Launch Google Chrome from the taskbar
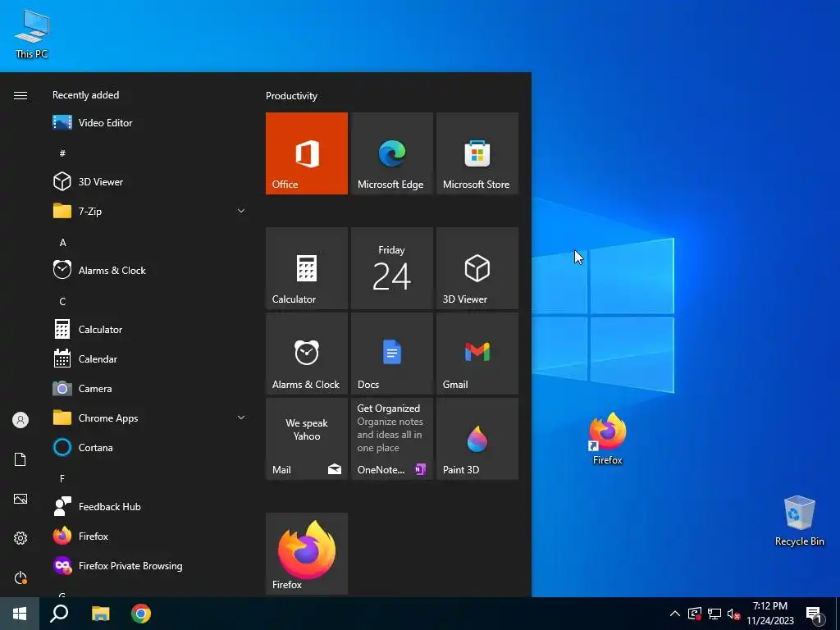 (x=141, y=614)
